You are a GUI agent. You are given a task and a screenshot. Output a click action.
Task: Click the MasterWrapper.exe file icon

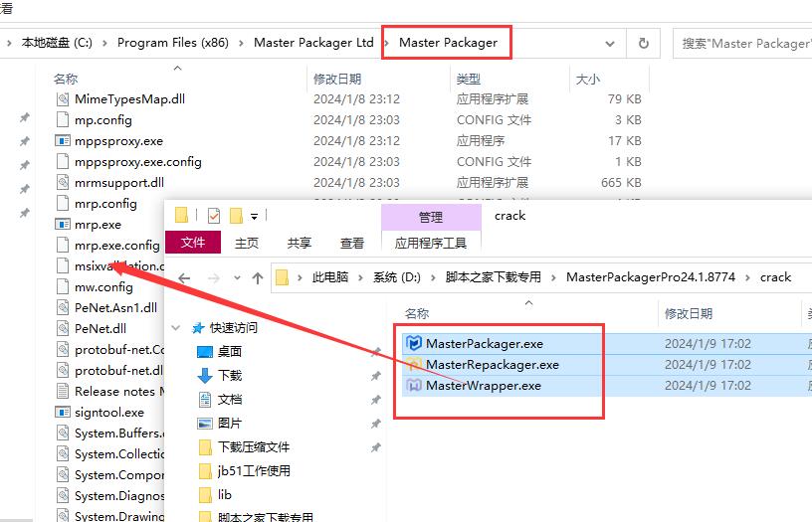tap(414, 386)
